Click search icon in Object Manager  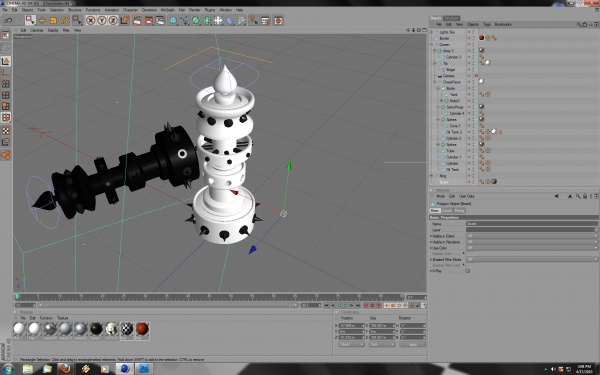point(579,24)
